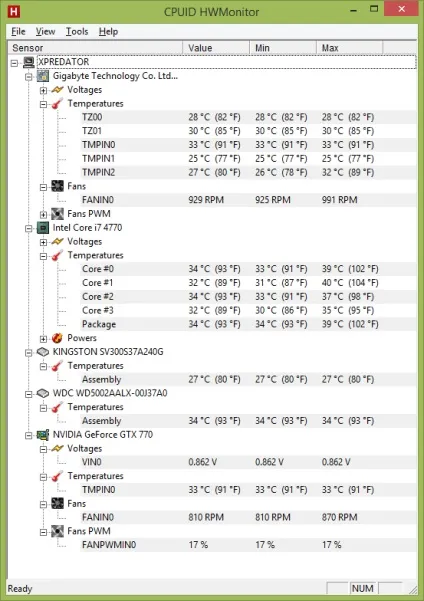Click the NVIDIA GeForce GTX 770 card icon
The width and height of the screenshot is (424, 601).
pos(43,435)
